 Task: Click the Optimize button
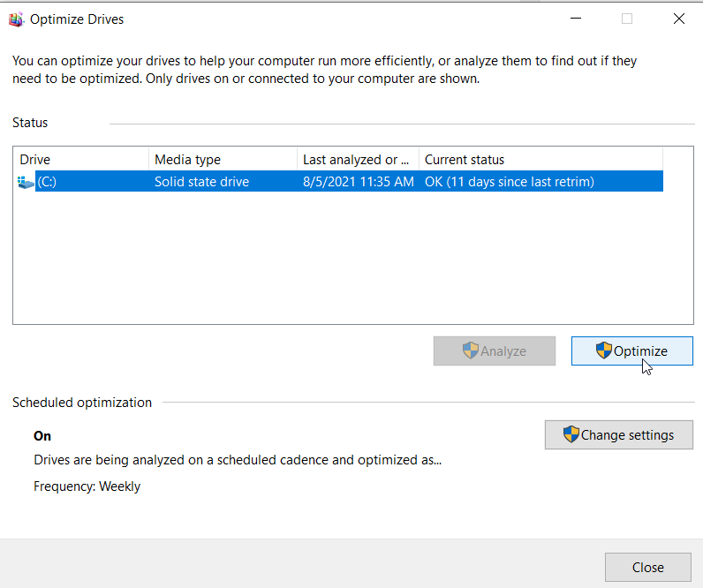tap(632, 351)
